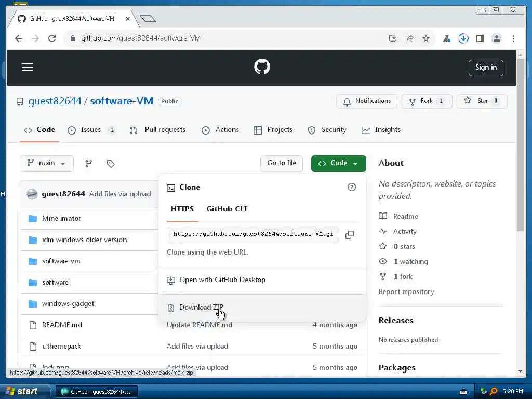Open Chrome Labs flask icon

[x=446, y=38]
